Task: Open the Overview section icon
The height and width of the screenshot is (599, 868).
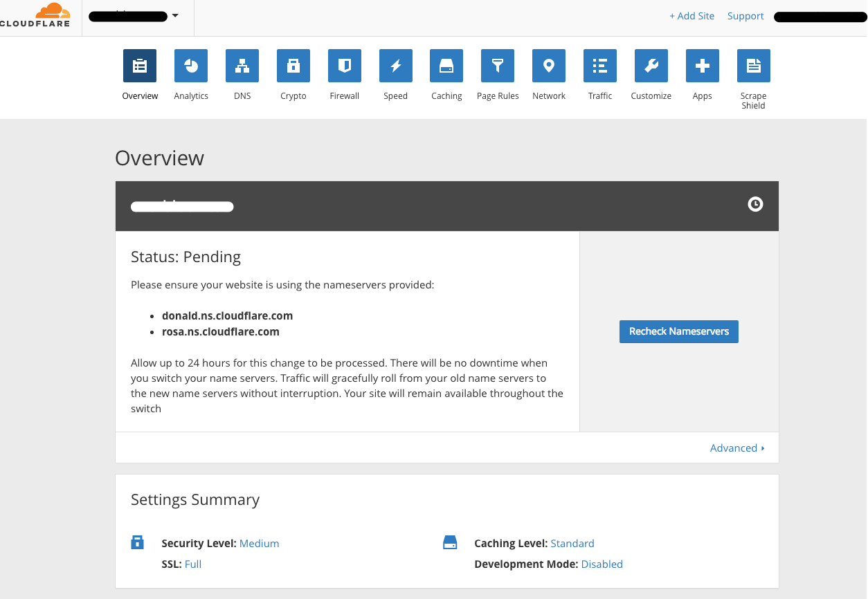Action: 140,66
